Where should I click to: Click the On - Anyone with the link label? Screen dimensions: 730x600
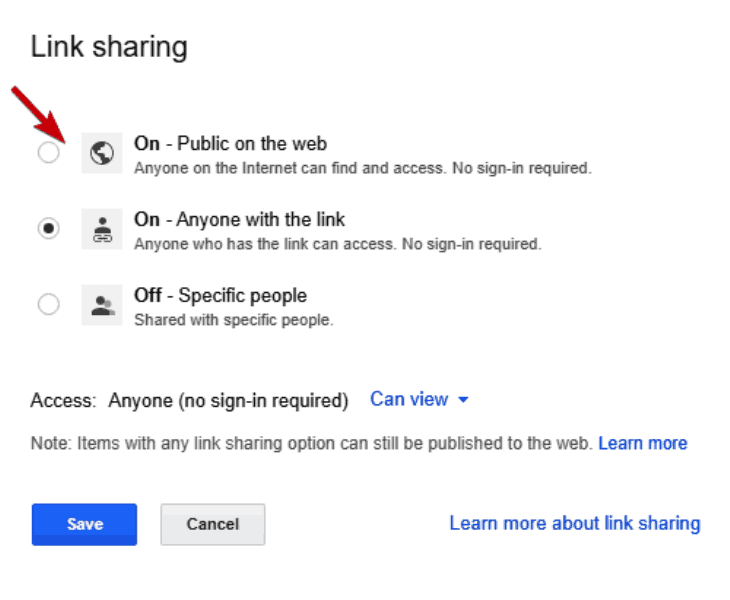click(x=239, y=219)
